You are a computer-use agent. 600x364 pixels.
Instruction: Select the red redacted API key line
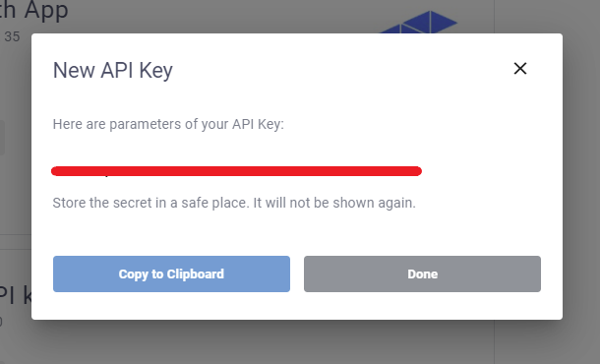[x=236, y=171]
